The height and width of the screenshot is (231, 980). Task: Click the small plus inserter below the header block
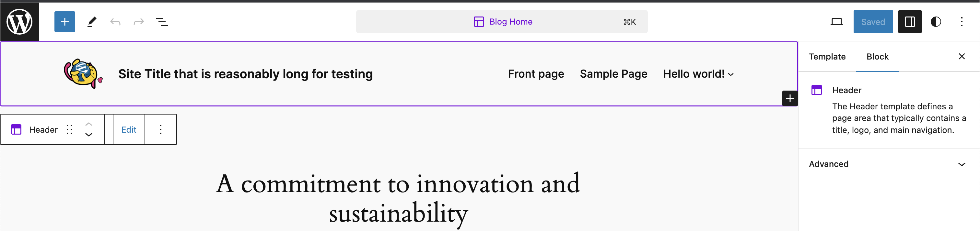[790, 98]
